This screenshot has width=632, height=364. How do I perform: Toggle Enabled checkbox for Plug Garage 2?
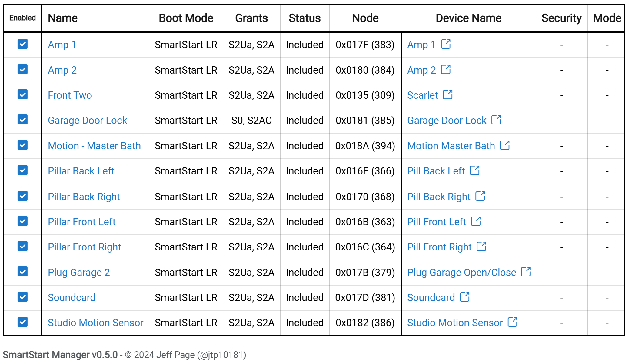[x=22, y=272]
